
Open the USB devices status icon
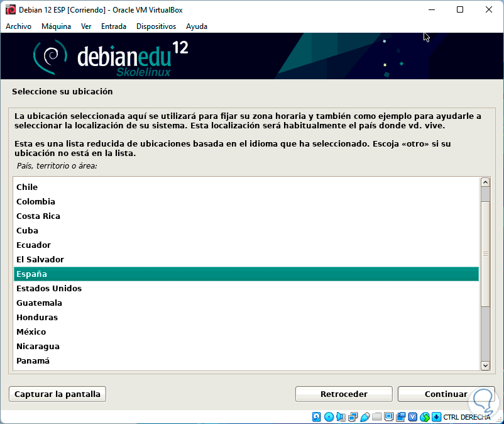click(365, 417)
